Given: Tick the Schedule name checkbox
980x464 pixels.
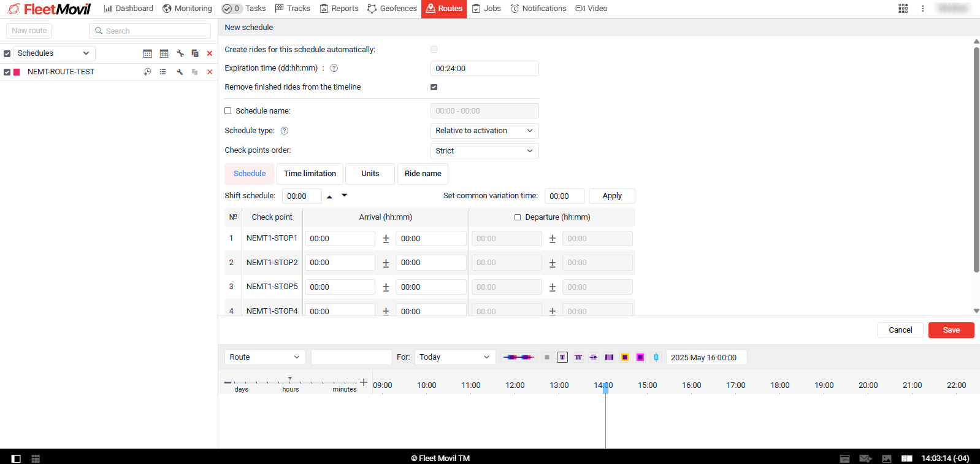Looking at the screenshot, I should pyautogui.click(x=228, y=111).
